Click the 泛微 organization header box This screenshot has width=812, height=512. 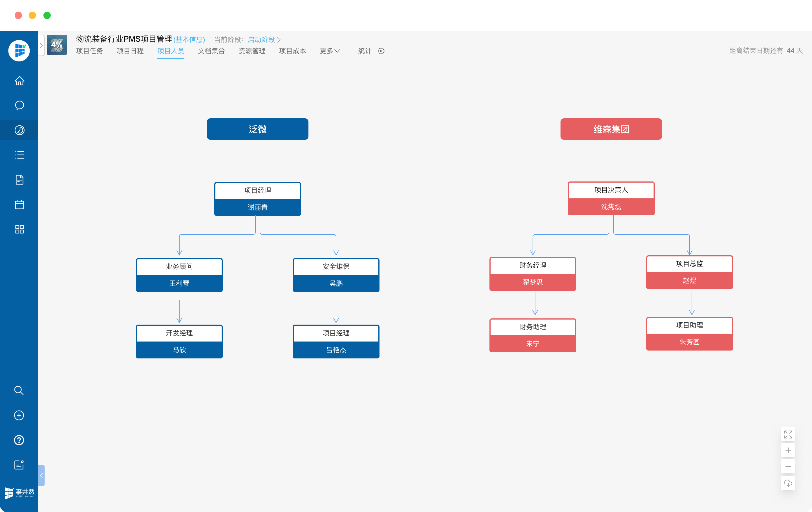coord(257,129)
